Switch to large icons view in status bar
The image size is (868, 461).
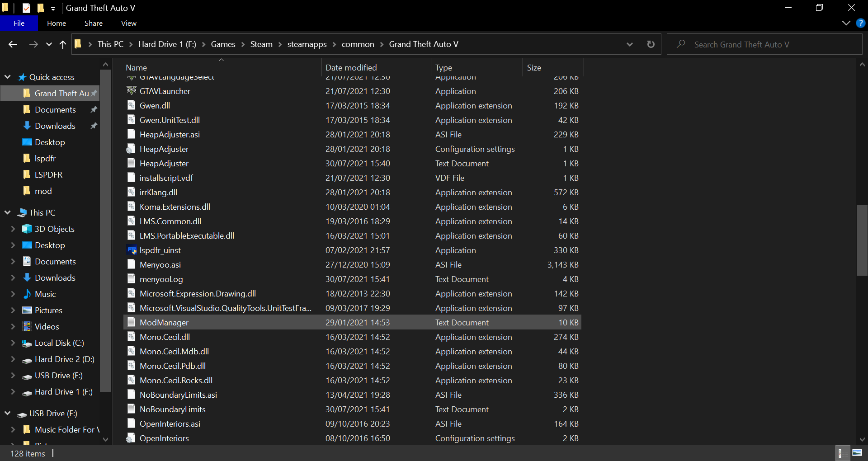857,453
